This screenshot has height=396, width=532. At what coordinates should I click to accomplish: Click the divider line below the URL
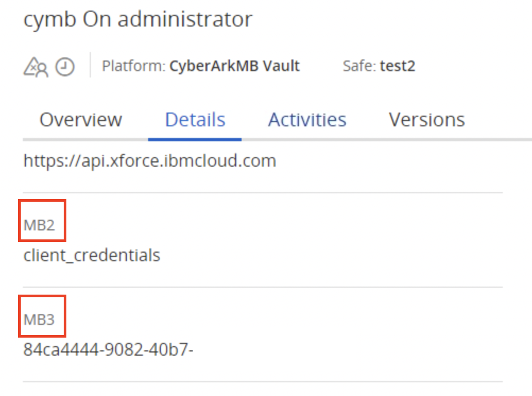click(x=263, y=193)
